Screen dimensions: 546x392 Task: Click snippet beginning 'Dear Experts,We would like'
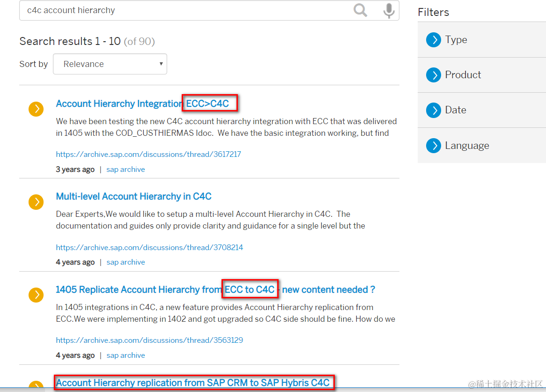tap(211, 220)
